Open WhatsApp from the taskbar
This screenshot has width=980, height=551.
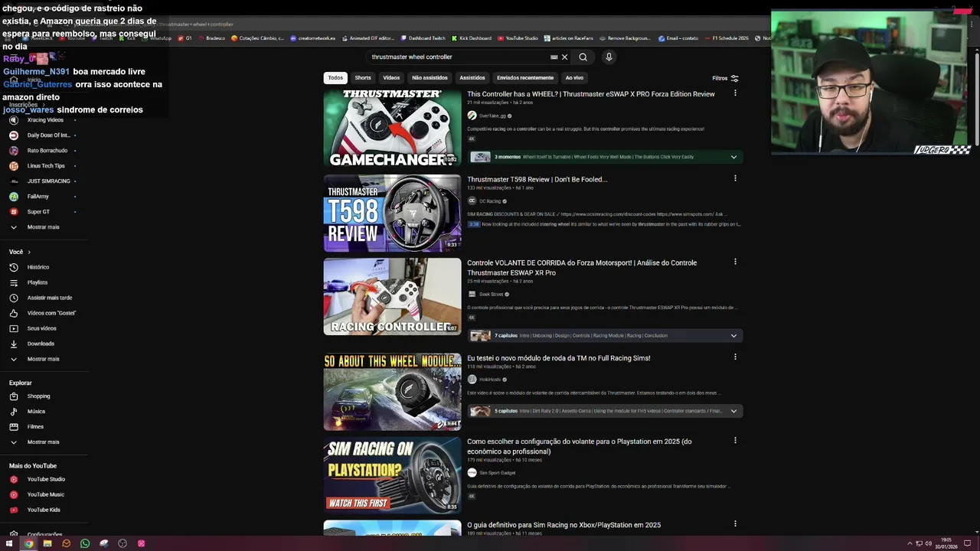pyautogui.click(x=85, y=543)
